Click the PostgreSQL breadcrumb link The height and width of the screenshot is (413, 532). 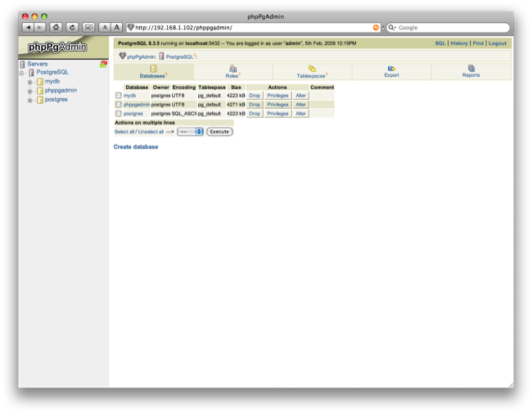click(x=179, y=57)
